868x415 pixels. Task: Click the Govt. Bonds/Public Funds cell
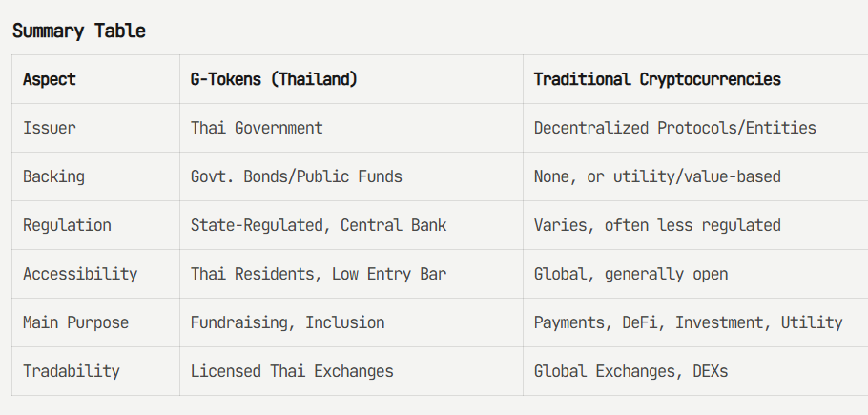[296, 176]
